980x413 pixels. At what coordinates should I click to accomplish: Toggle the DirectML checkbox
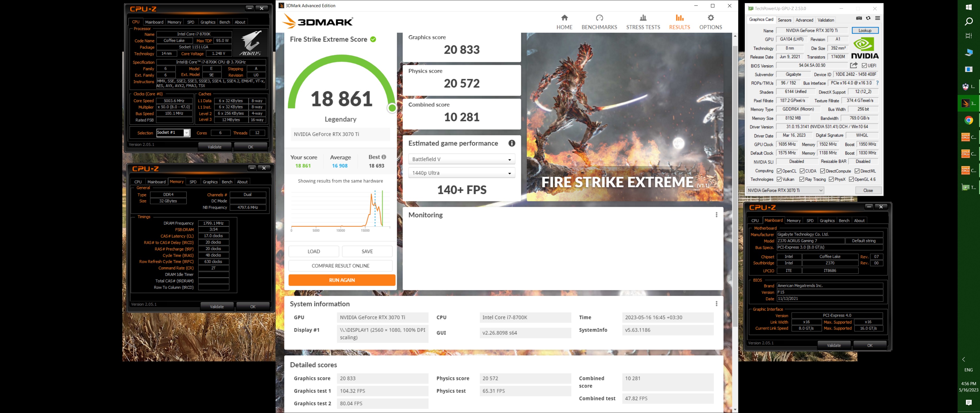(857, 171)
